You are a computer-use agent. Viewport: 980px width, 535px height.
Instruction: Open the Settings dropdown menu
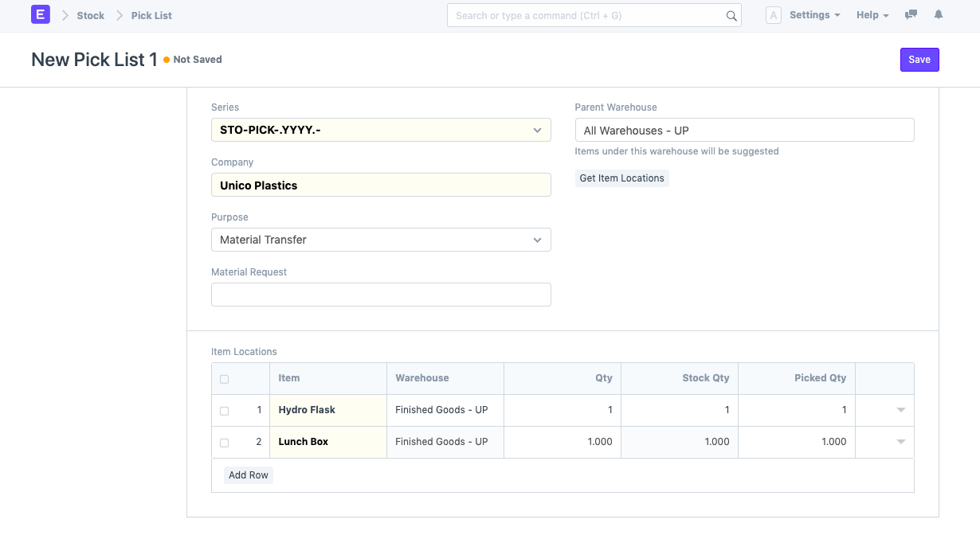click(814, 15)
